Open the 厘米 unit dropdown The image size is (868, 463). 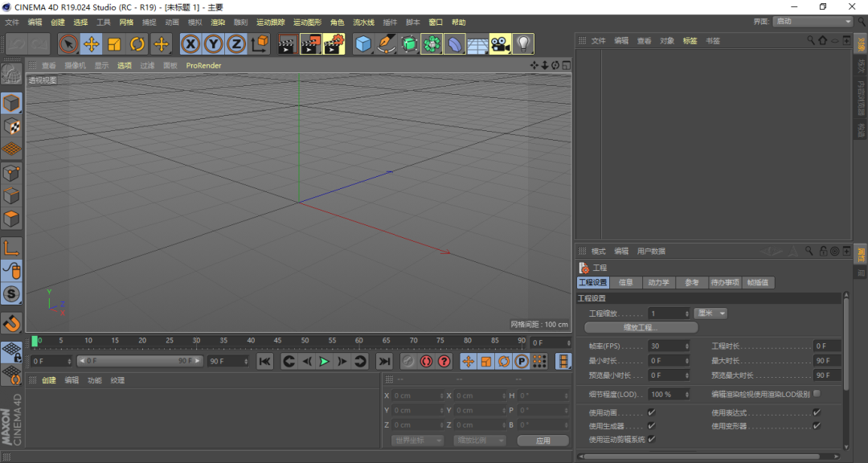pyautogui.click(x=710, y=313)
